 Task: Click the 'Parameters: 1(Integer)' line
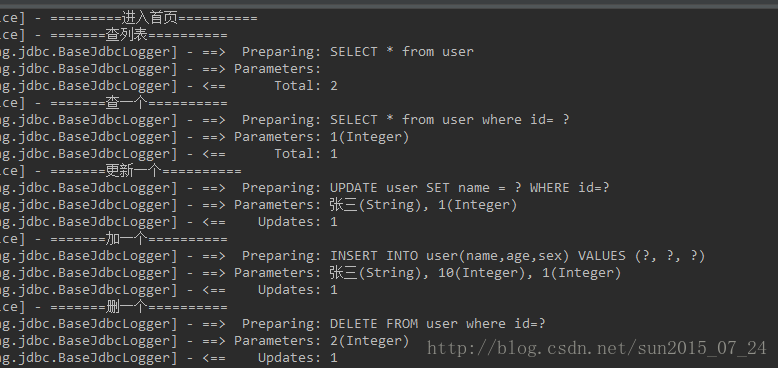point(204,136)
